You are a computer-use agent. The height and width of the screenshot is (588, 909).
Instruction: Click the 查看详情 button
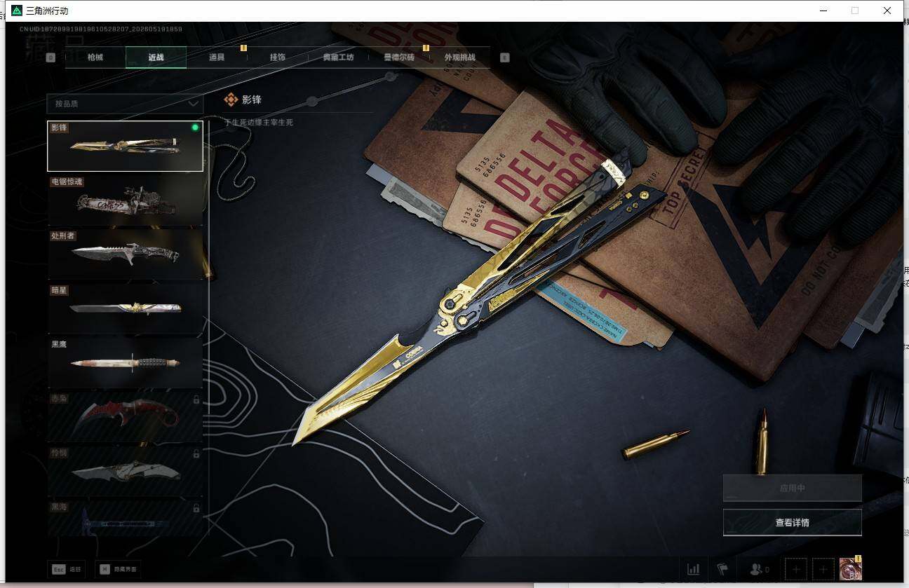point(792,522)
